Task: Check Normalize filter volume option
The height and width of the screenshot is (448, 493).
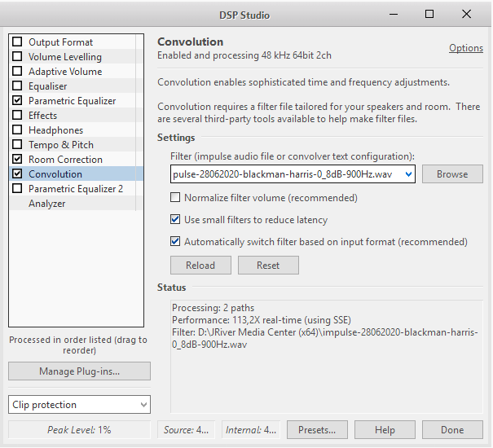Action: tap(175, 197)
